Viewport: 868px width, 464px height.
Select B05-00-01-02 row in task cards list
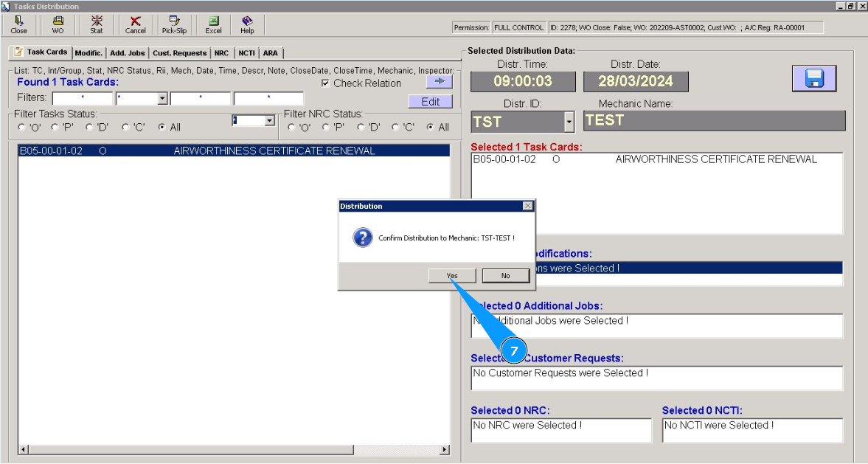coord(234,150)
